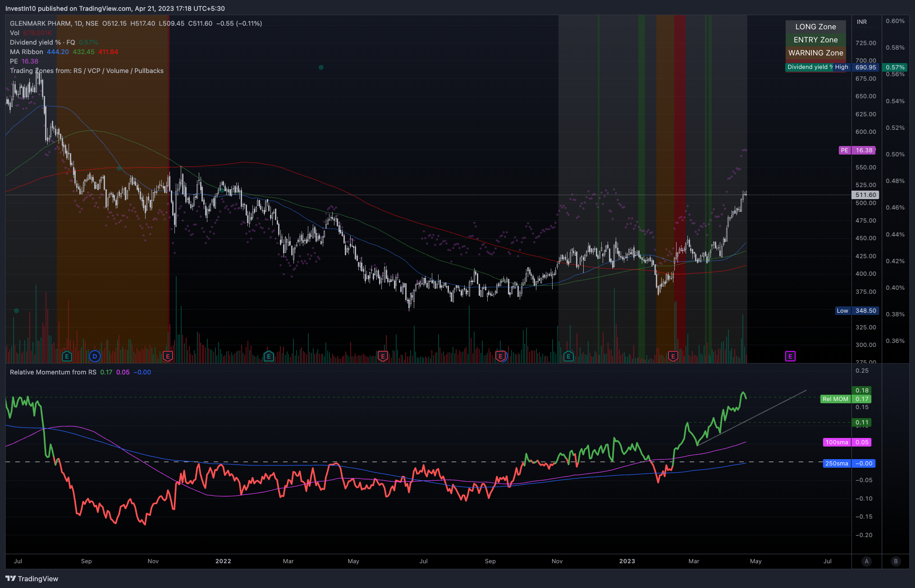915x588 pixels.
Task: Click the green E earnings marker near Feb 2022
Action: pos(269,356)
